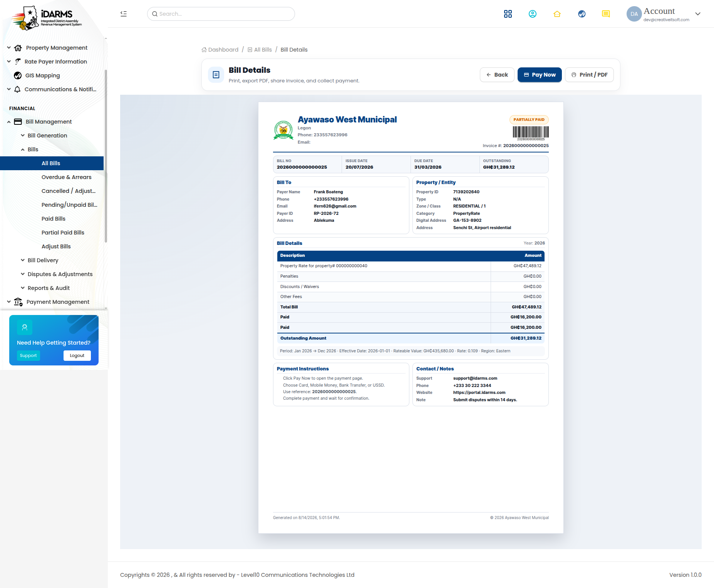Click the sidebar vertical scrollbar
This screenshot has width=714, height=588.
tap(106, 156)
